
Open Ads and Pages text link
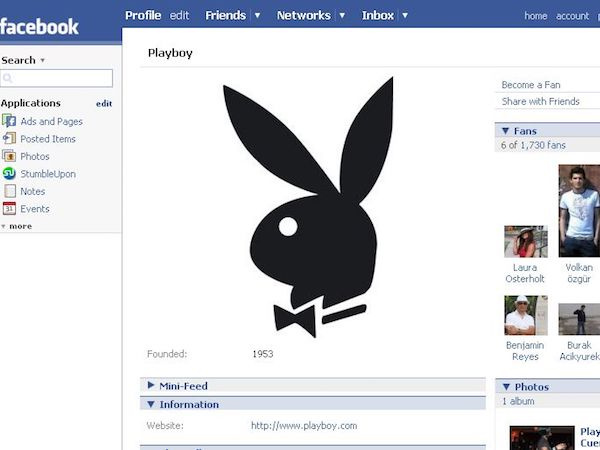click(x=52, y=121)
